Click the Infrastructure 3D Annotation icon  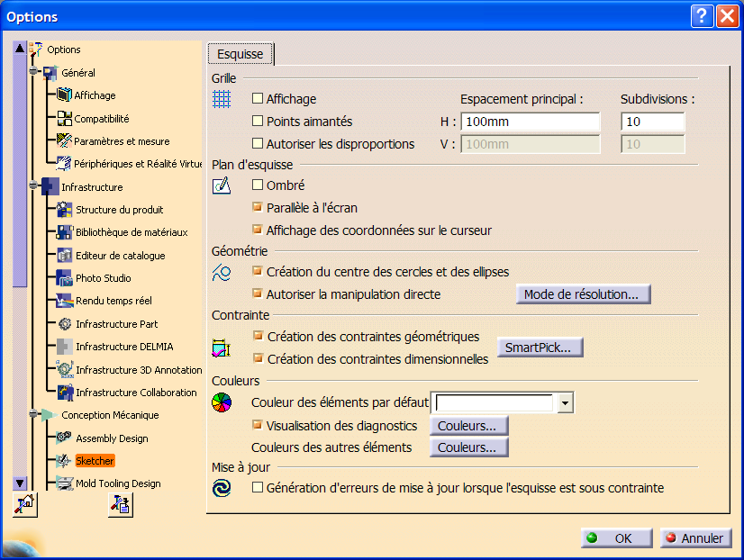tap(65, 369)
